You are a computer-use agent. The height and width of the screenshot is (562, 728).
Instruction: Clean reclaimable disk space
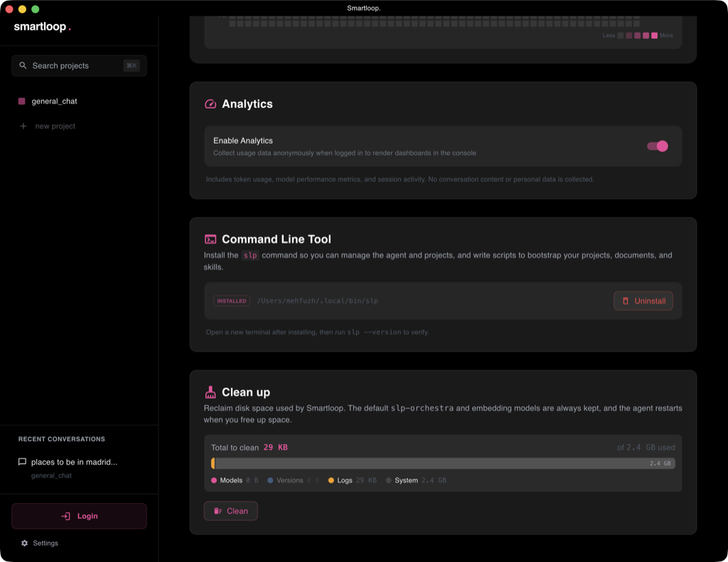click(231, 511)
